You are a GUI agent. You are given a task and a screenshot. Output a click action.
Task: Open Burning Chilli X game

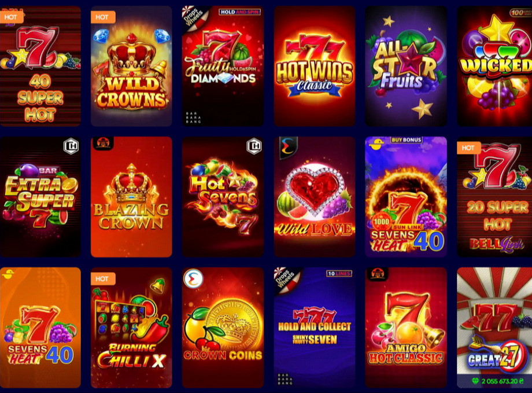[x=131, y=328]
